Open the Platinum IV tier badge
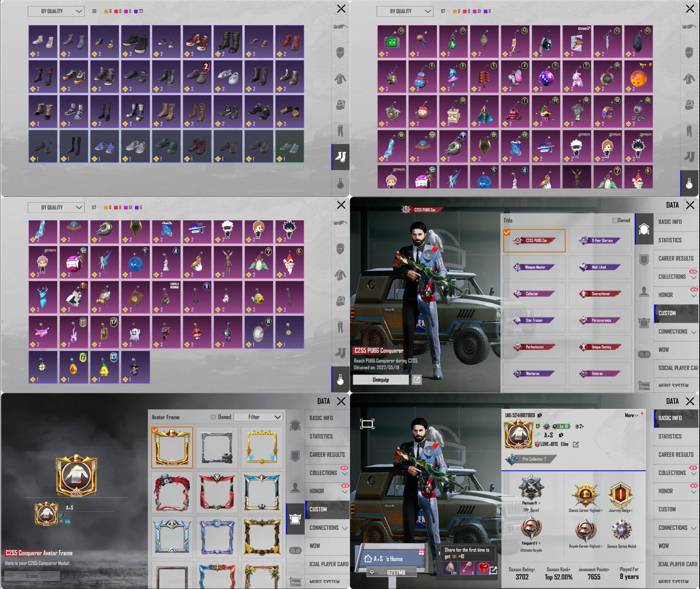The image size is (700, 589). click(531, 487)
